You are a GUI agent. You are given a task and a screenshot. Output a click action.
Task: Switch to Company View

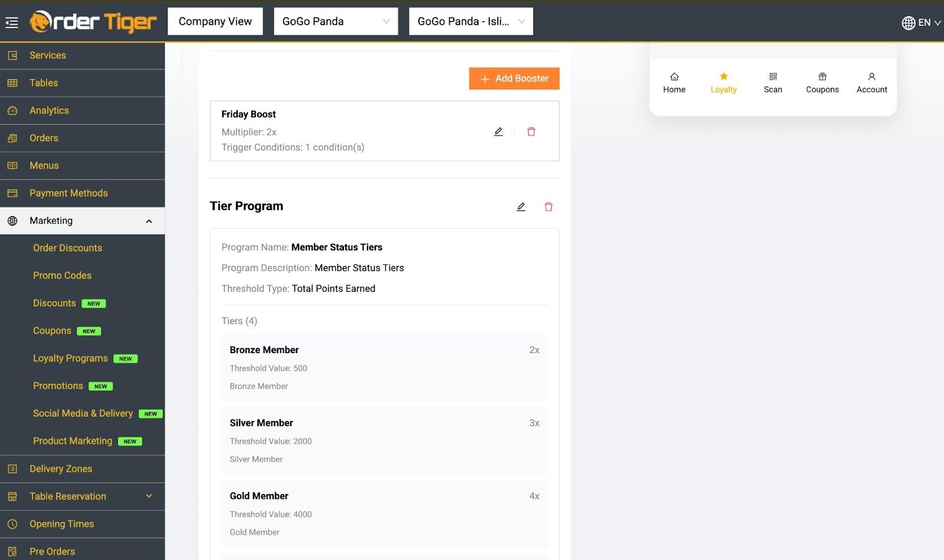click(215, 21)
